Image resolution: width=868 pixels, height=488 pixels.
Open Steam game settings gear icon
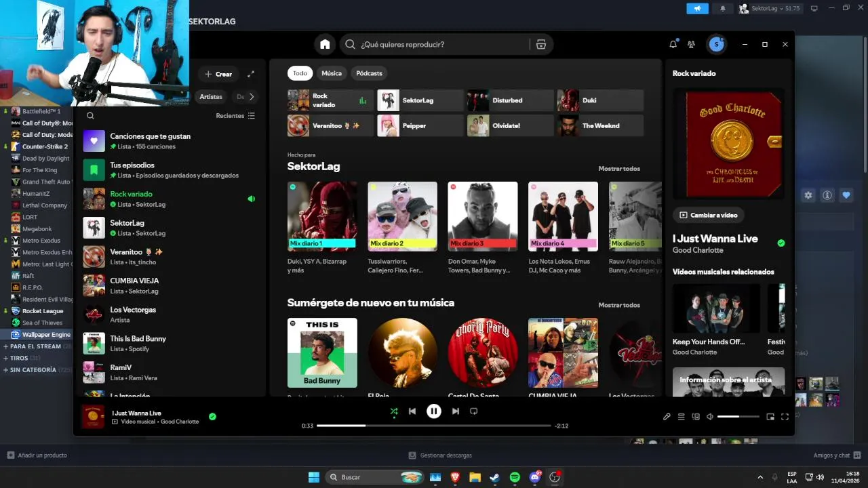tap(808, 195)
